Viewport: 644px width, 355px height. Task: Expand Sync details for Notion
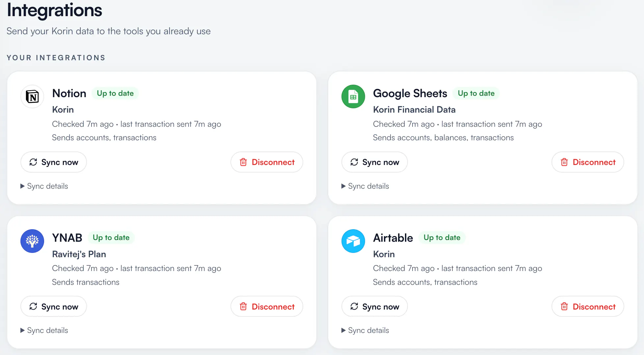click(44, 186)
